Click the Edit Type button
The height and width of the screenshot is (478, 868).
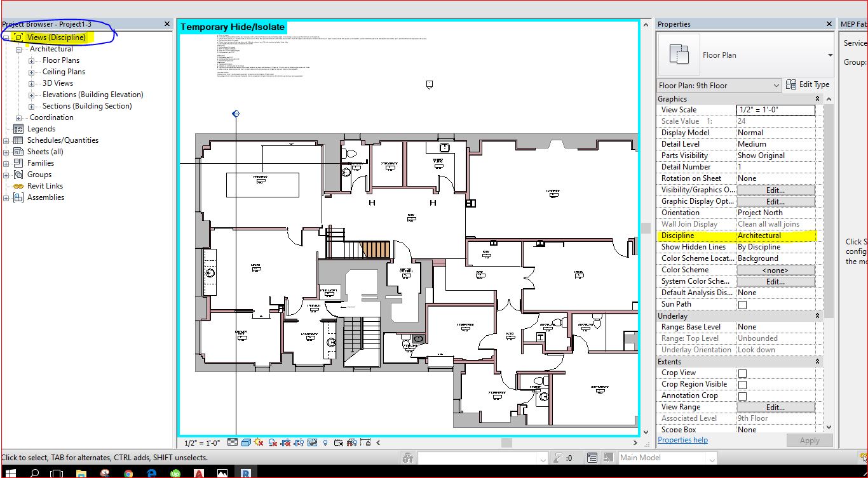tap(808, 84)
